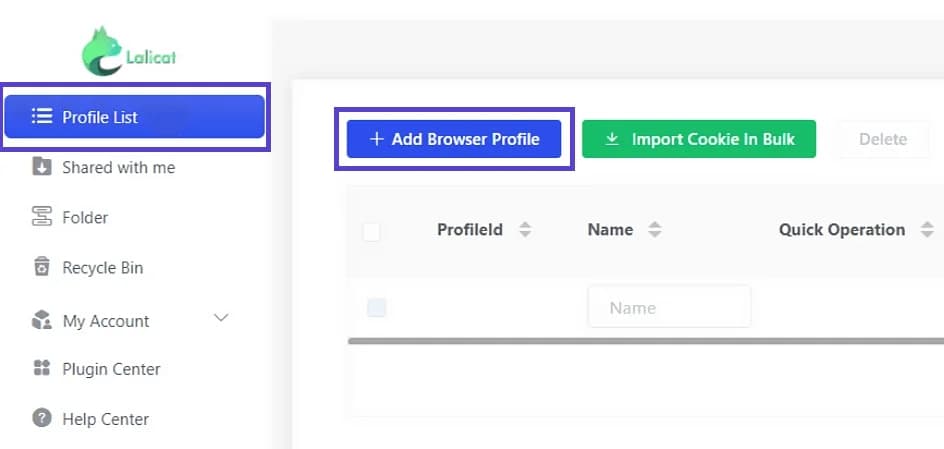The height and width of the screenshot is (449, 944).
Task: Click the Shared with me download icon
Action: coord(42,167)
